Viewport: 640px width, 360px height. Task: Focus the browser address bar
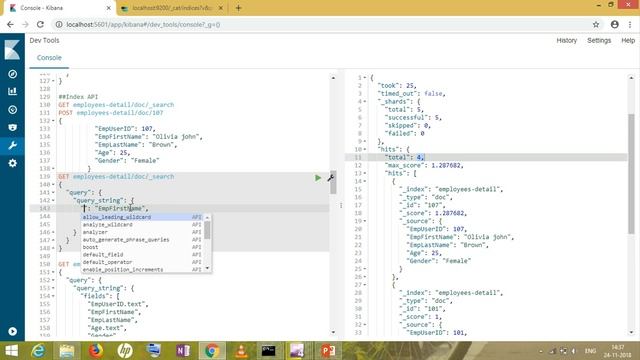[322, 24]
